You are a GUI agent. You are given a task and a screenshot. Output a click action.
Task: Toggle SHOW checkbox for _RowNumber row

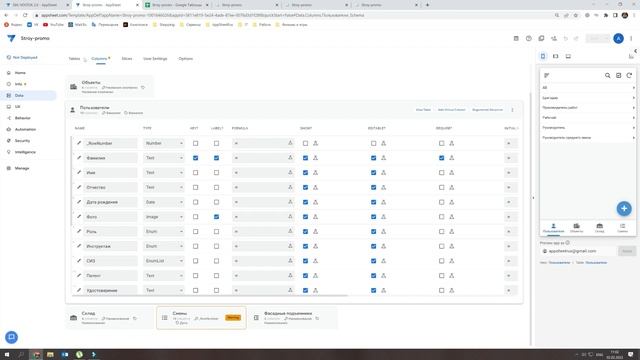[x=305, y=143]
